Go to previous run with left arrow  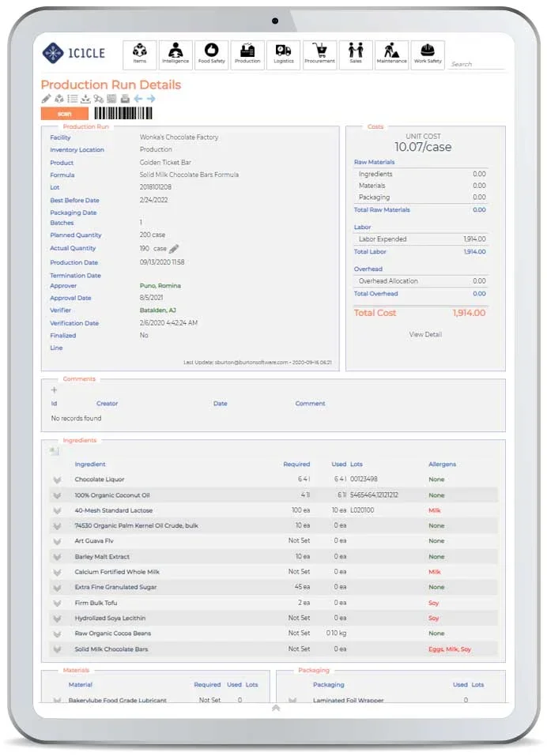pos(138,99)
